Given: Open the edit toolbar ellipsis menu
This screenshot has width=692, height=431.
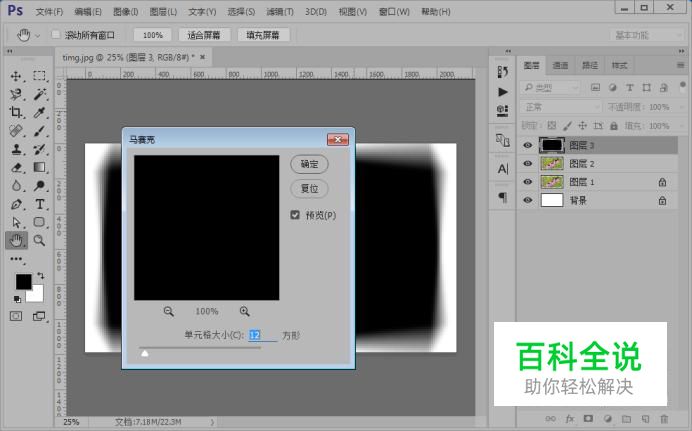Looking at the screenshot, I should coord(16,259).
